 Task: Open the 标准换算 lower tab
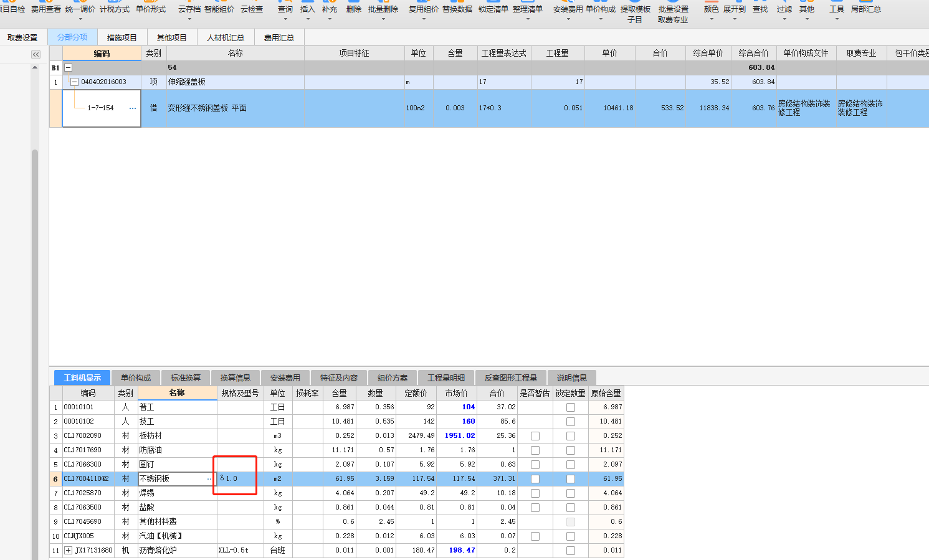186,377
